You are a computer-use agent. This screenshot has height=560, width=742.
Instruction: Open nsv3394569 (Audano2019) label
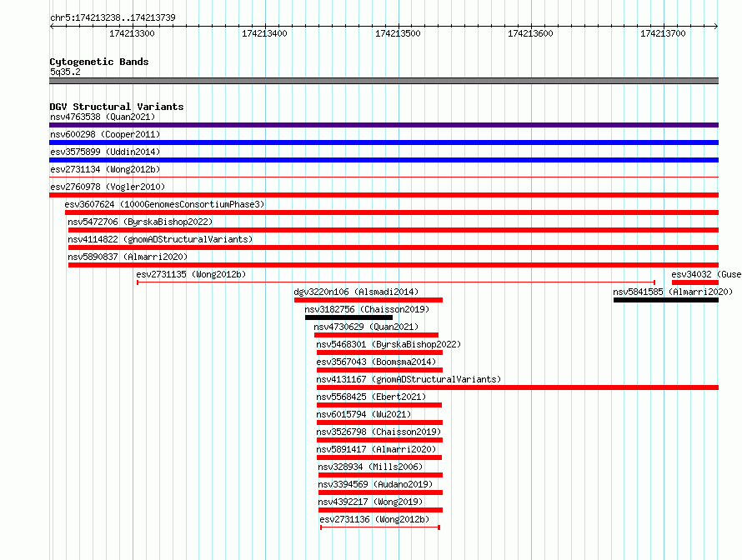[x=375, y=484]
